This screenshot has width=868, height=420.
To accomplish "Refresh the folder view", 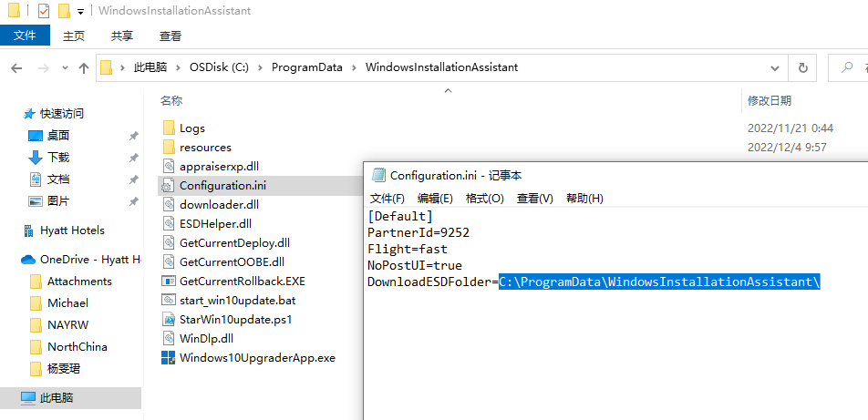I will [x=802, y=68].
